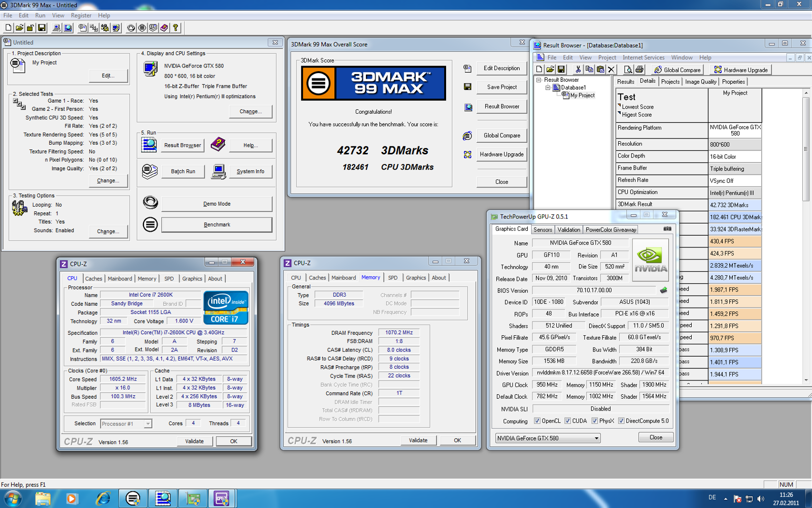Viewport: 812px width, 508px height.
Task: Click the Demo Mode button
Action: pyautogui.click(x=217, y=204)
